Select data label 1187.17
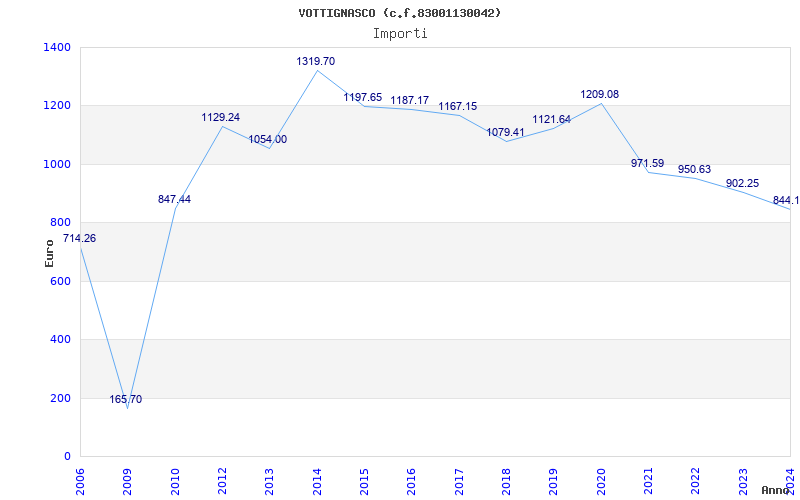800x500 pixels. pos(410,100)
